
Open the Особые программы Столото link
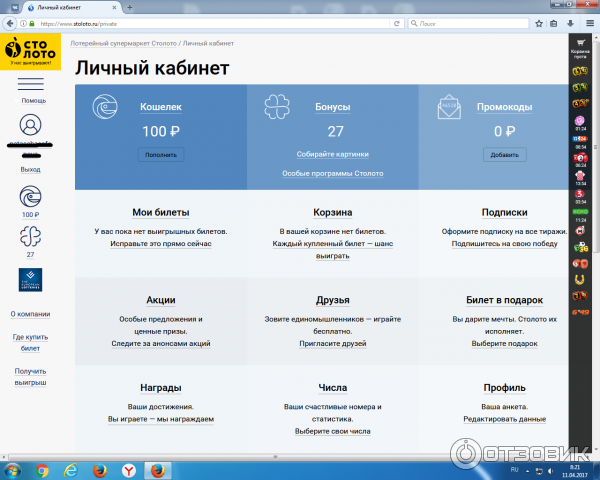[332, 174]
